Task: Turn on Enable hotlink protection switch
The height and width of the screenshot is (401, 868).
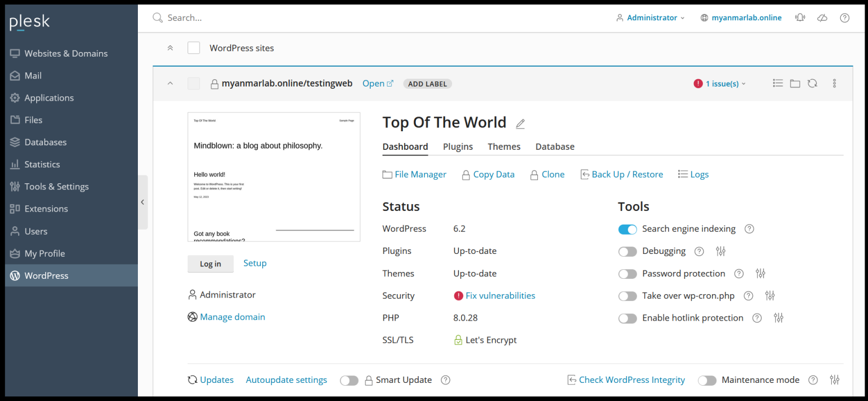Action: 627,318
